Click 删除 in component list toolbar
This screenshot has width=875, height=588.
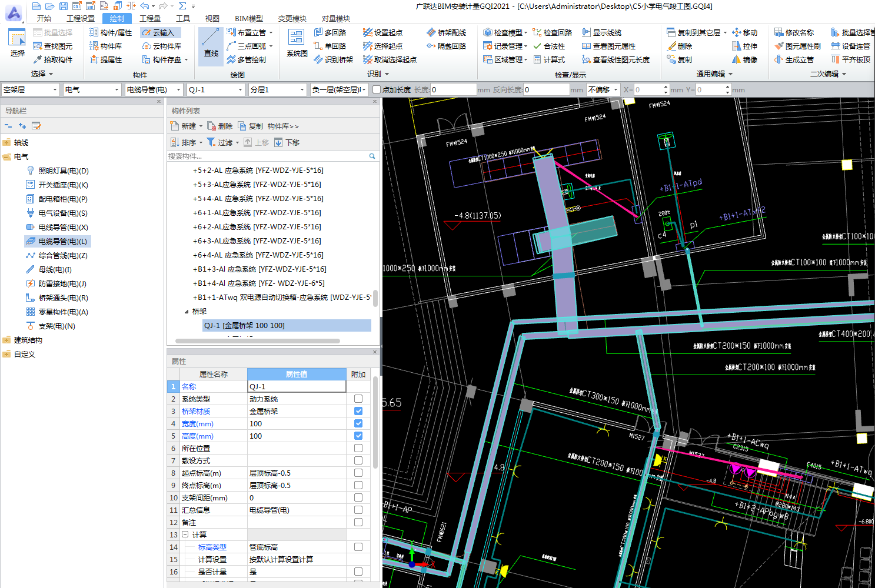point(220,126)
